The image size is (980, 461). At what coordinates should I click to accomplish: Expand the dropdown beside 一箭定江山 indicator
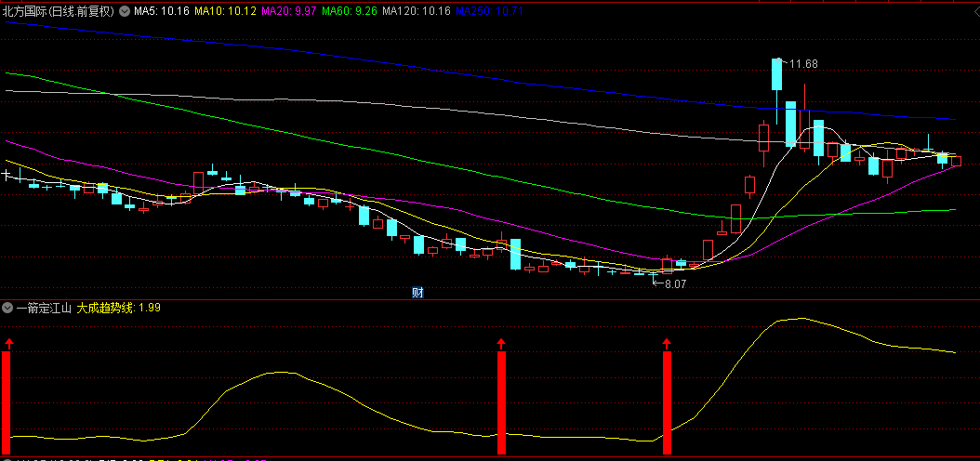pos(7,308)
